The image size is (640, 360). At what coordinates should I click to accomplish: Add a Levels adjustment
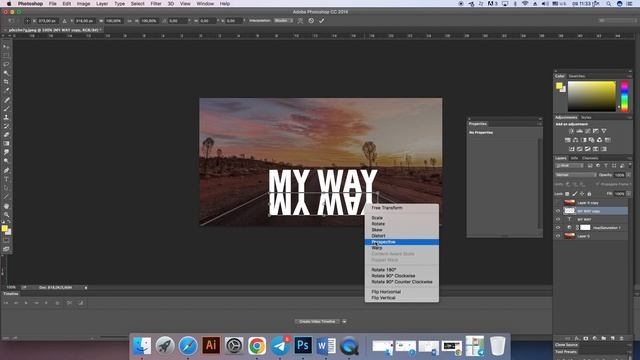coord(580,131)
